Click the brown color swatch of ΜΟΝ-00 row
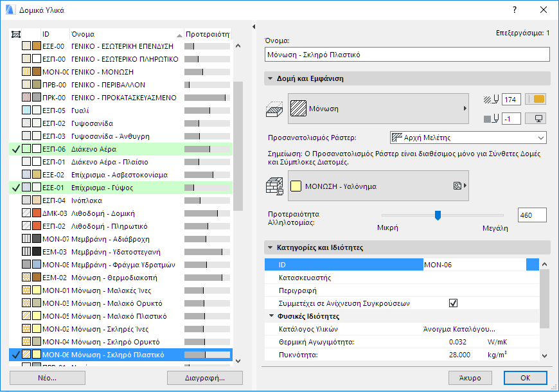559x392 pixels. click(x=37, y=72)
